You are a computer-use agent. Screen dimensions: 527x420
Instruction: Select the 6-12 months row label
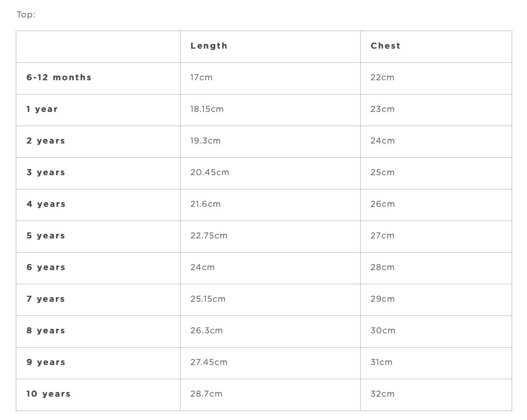[59, 77]
